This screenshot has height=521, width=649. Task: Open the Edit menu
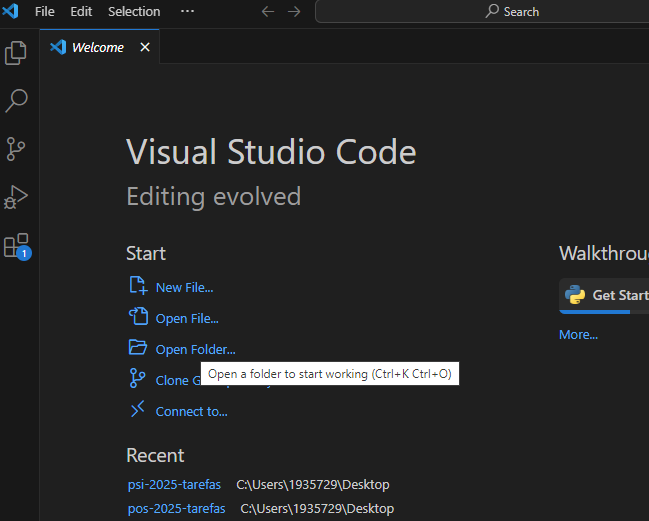click(x=81, y=12)
